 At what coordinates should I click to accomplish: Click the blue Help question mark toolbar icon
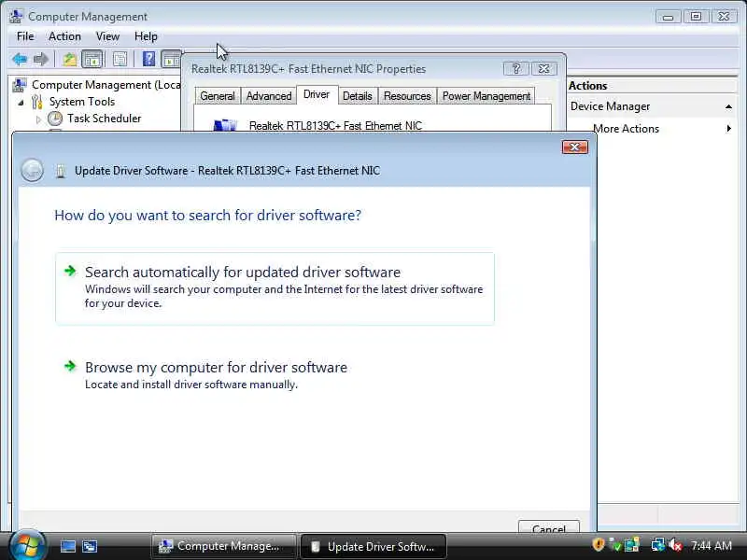click(148, 59)
